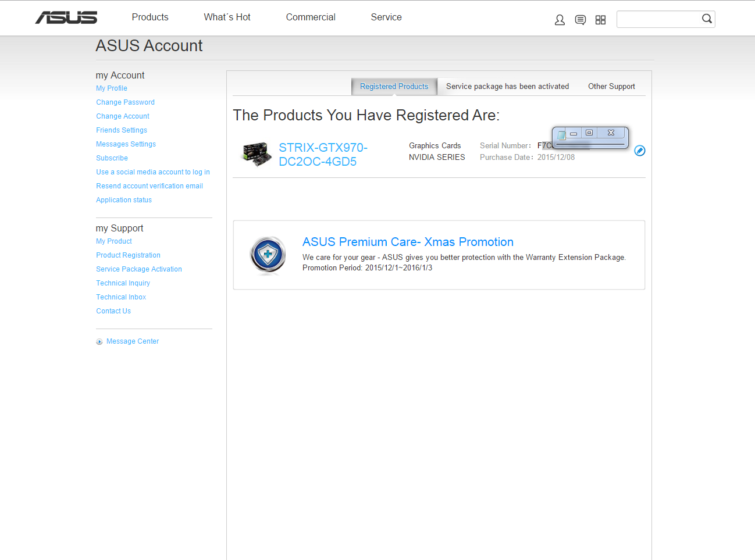Click the Premium Care shield icon

click(x=268, y=255)
